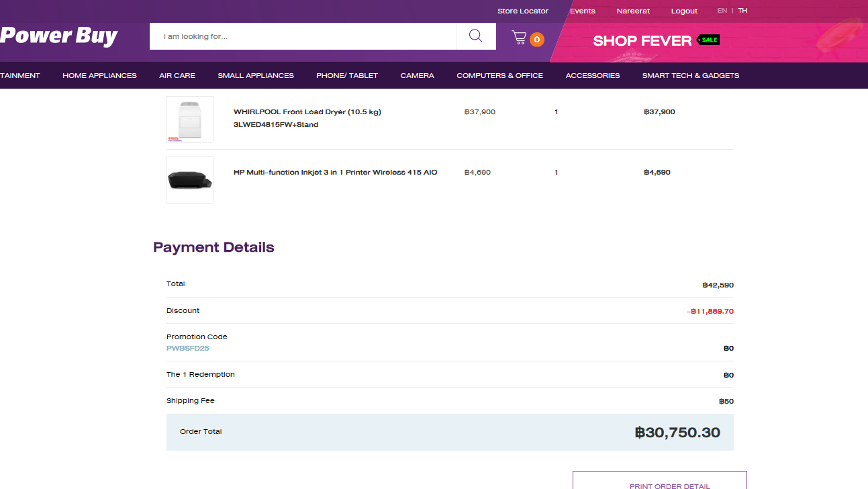
Task: Open the Home Appliances menu
Action: click(99, 75)
